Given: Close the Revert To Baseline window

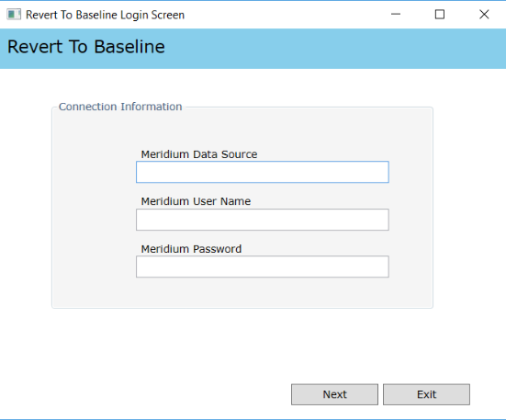Looking at the screenshot, I should tap(484, 14).
